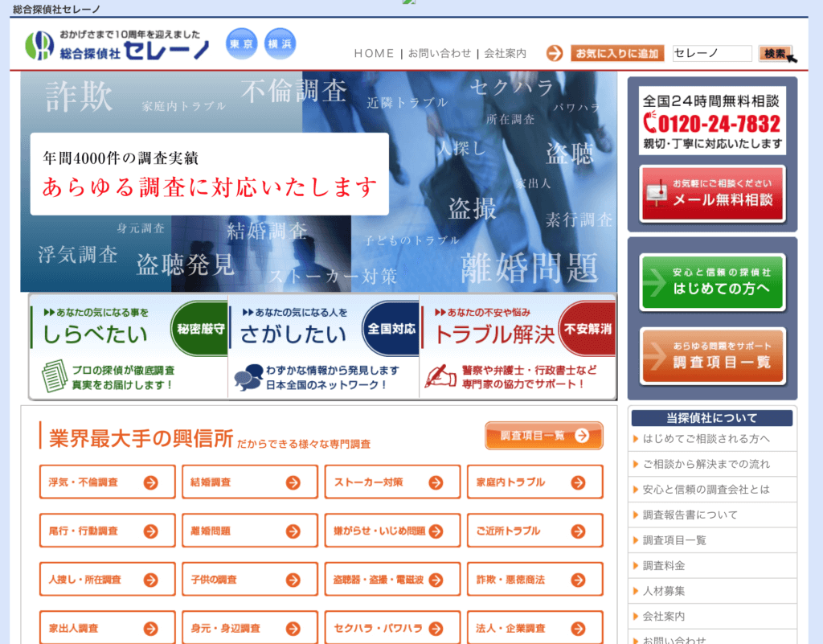
Task: Open 調査報告書について in the sidebar
Action: [x=690, y=515]
